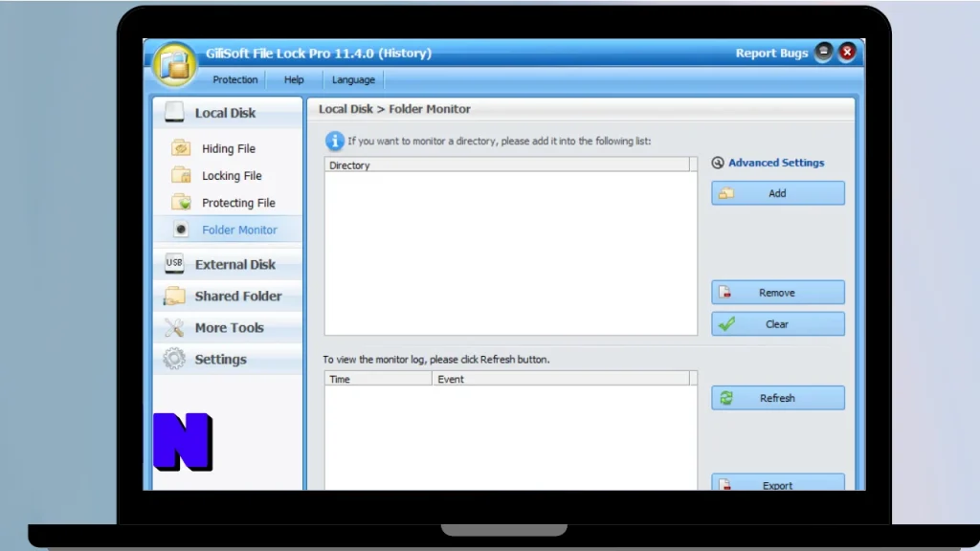Click the green checkmark on Clear button
Image resolution: width=980 pixels, height=551 pixels.
[x=726, y=323]
